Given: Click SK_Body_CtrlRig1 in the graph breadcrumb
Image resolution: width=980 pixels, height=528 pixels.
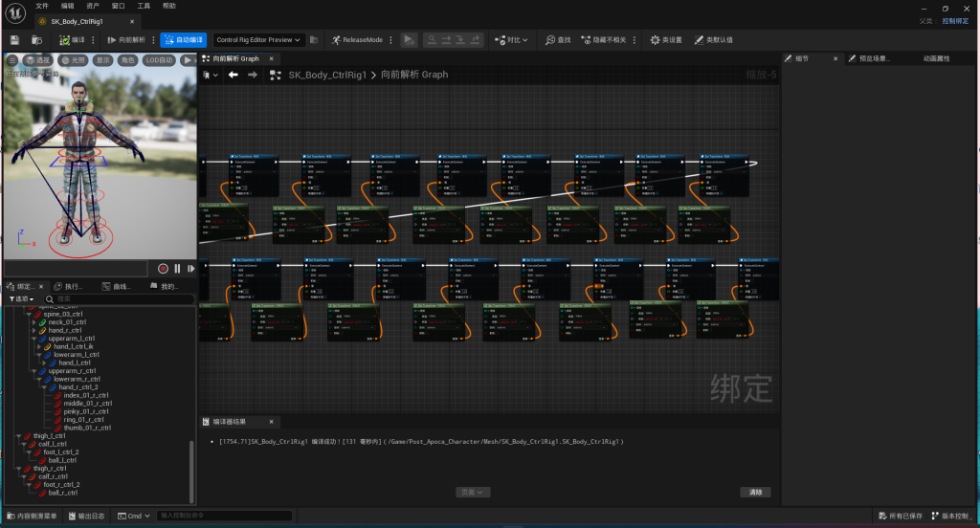Looking at the screenshot, I should click(x=327, y=75).
